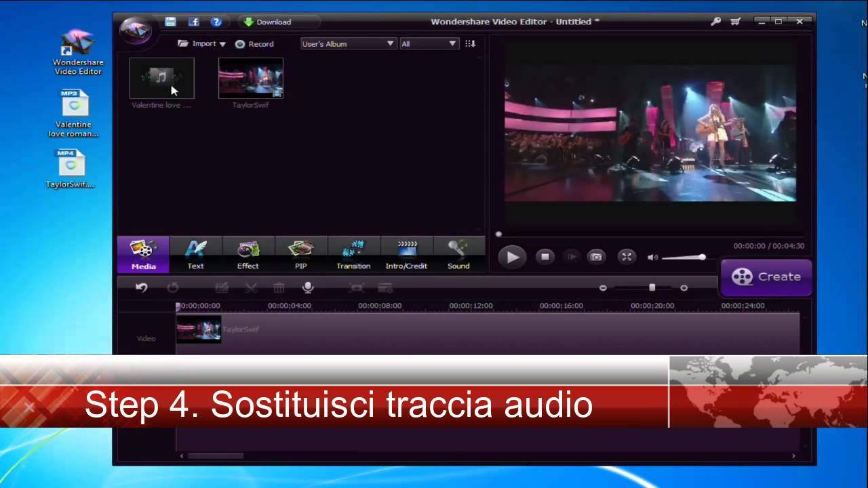Adjust the preview volume slider

(684, 258)
